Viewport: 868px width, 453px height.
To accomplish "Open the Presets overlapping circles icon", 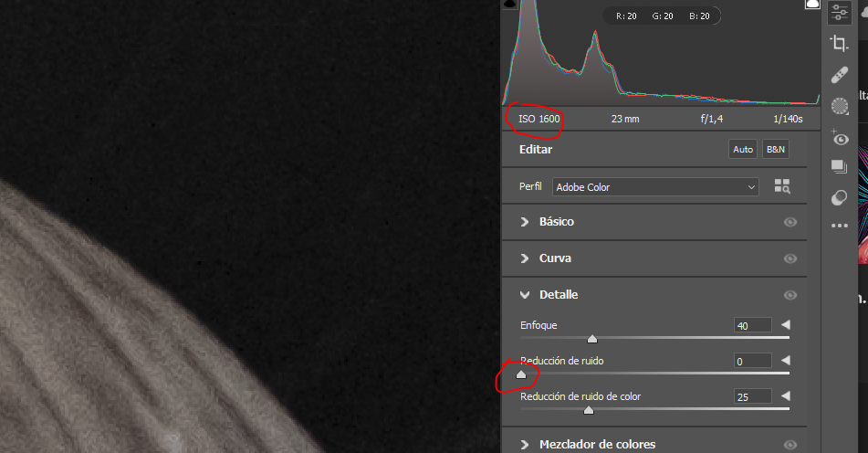I will (839, 197).
